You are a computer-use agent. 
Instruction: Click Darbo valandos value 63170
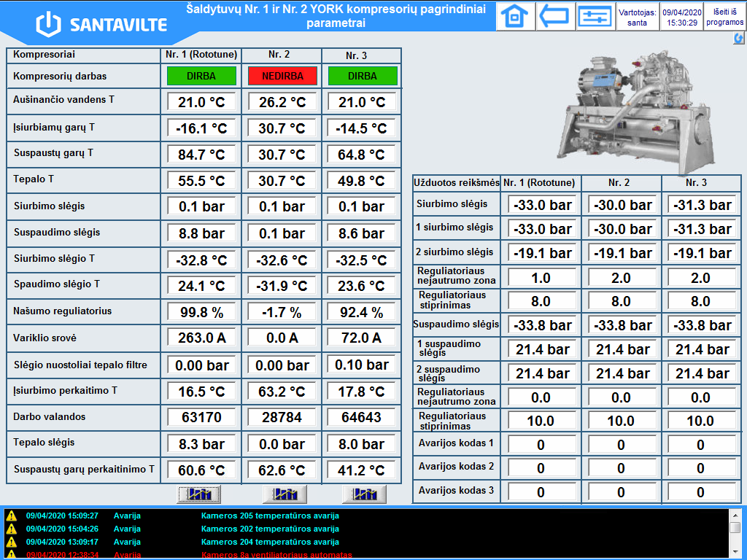[x=201, y=417]
